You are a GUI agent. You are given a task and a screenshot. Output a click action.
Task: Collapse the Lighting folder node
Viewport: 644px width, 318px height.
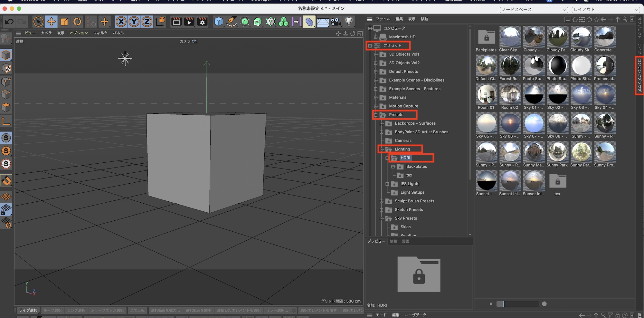(382, 149)
